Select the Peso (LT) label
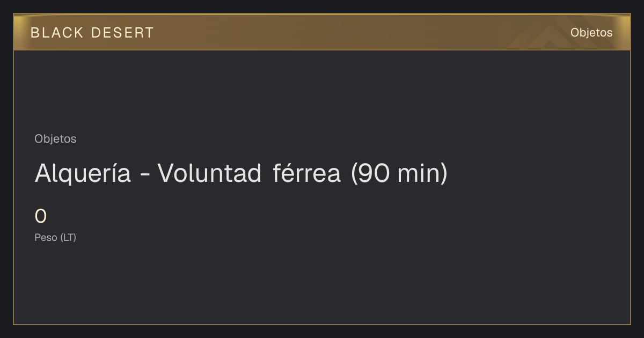This screenshot has height=338, width=644. point(55,238)
